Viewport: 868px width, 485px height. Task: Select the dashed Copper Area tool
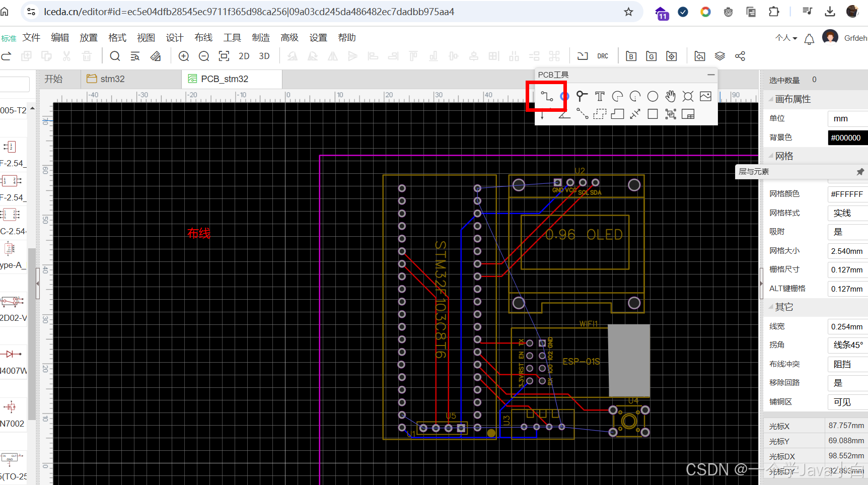(600, 114)
